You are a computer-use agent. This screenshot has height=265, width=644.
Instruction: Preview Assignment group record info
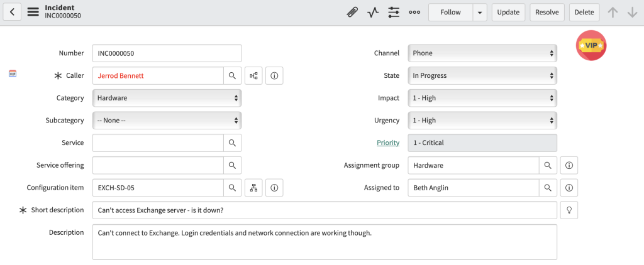point(569,165)
